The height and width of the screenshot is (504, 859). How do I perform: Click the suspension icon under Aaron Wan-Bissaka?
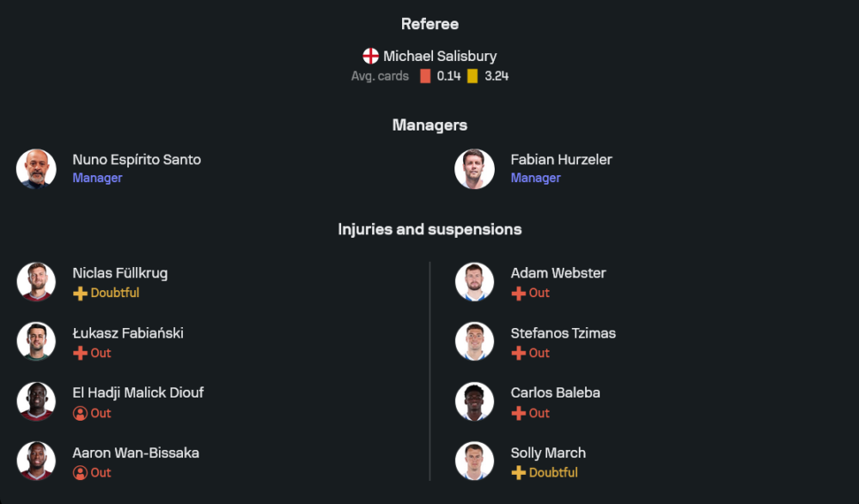80,473
